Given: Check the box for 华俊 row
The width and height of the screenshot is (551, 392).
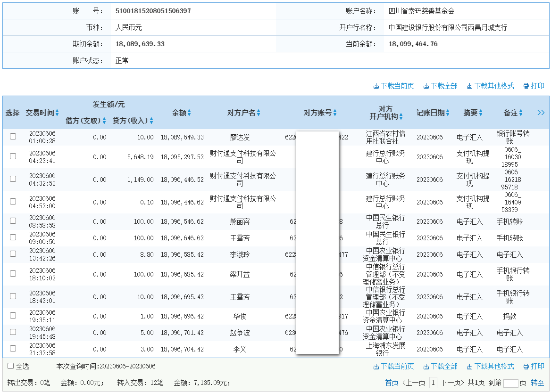Looking at the screenshot, I should click(13, 316).
